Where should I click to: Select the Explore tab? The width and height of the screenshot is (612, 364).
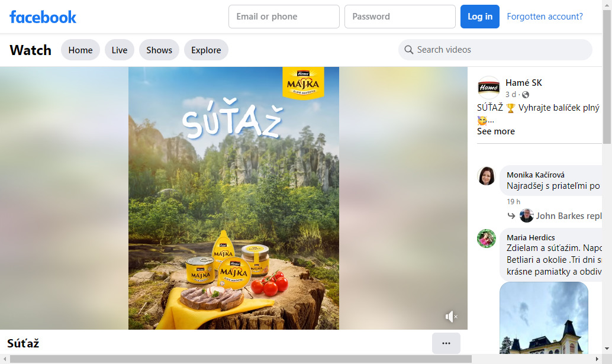click(206, 50)
